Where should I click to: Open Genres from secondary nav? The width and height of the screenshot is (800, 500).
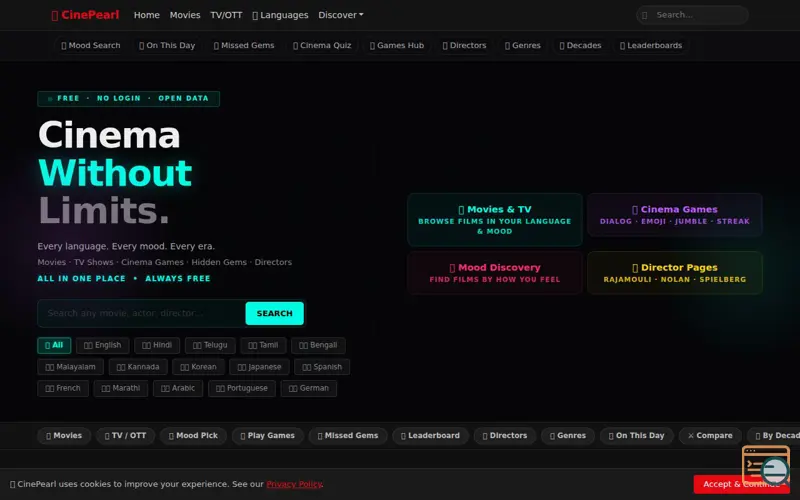click(522, 45)
